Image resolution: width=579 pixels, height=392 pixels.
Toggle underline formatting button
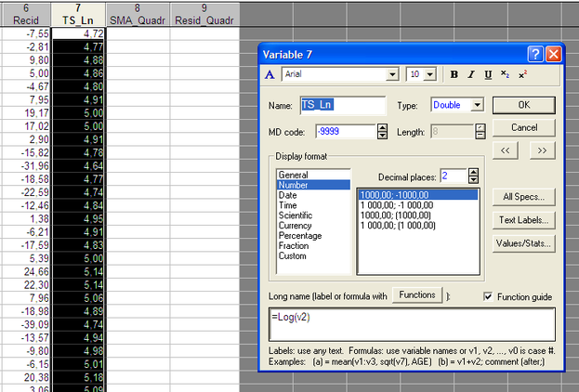point(488,74)
